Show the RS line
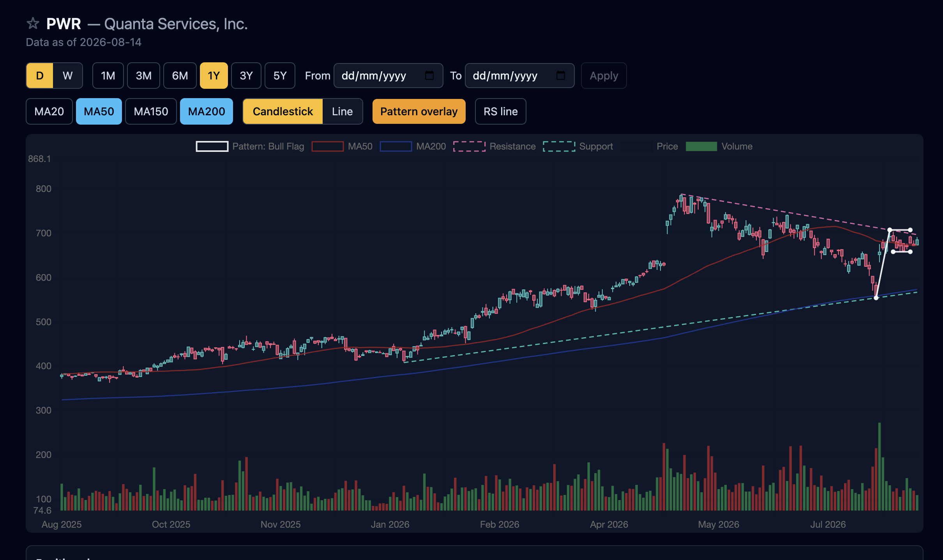Viewport: 943px width, 560px height. (x=500, y=111)
